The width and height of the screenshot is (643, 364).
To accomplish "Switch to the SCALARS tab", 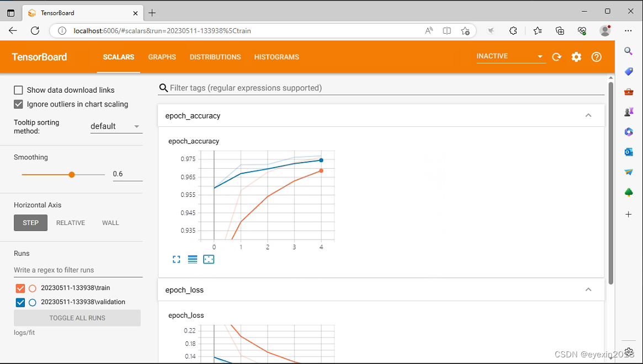I will pos(119,57).
